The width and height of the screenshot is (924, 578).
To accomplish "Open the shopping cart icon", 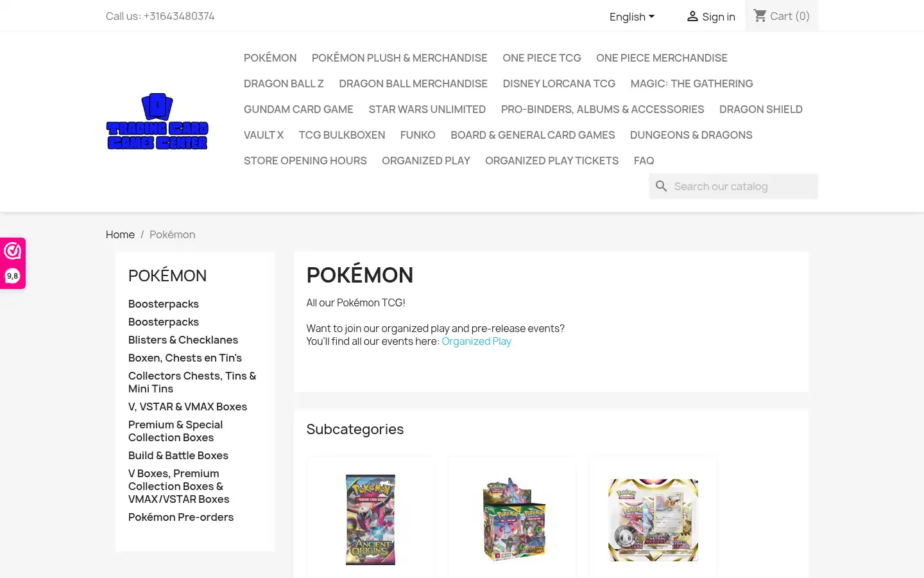I will tap(760, 15).
